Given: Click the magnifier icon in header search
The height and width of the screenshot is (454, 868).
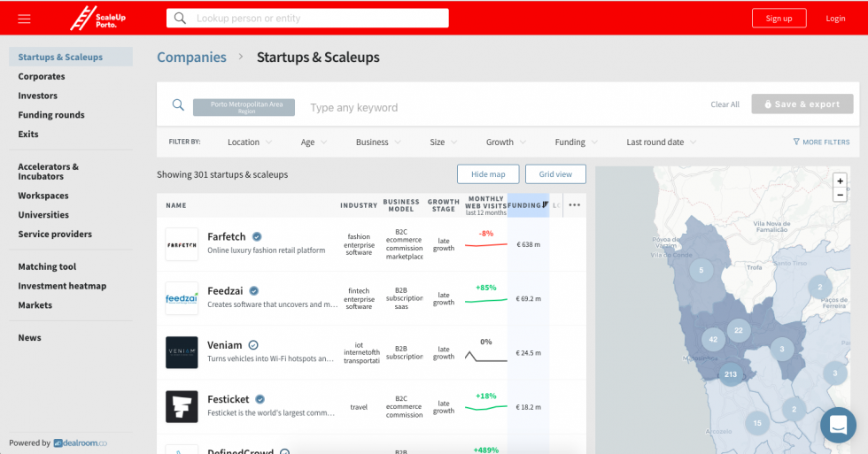Looking at the screenshot, I should [180, 19].
